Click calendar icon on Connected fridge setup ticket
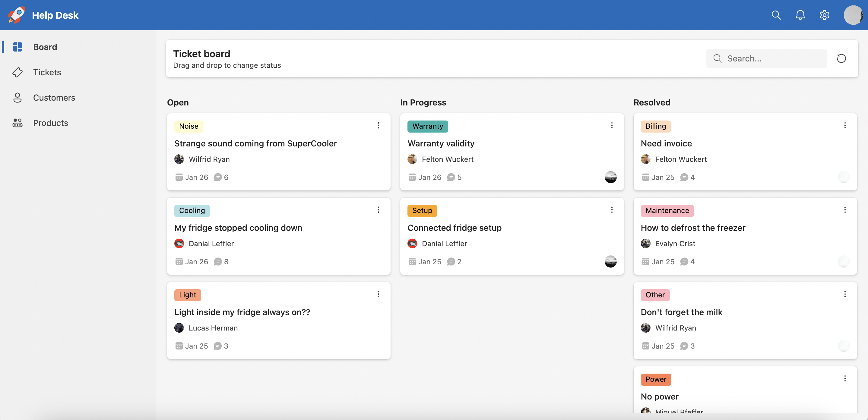Viewport: 868px width, 420px height. 412,262
